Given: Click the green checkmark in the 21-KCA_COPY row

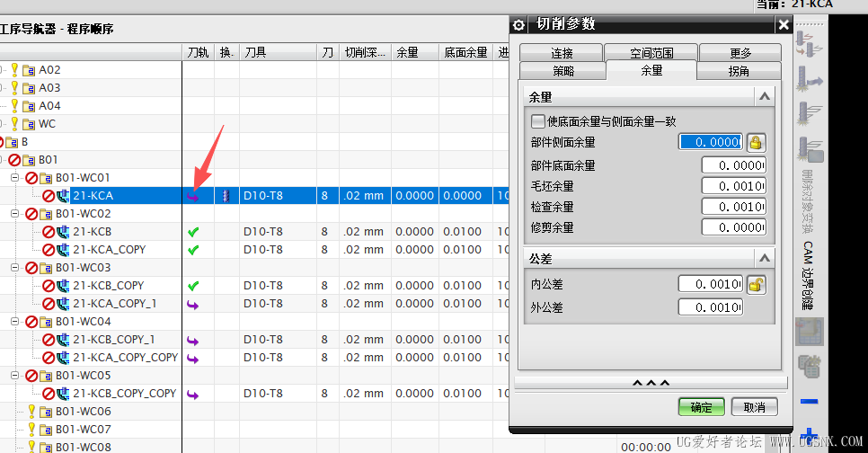Looking at the screenshot, I should point(192,250).
